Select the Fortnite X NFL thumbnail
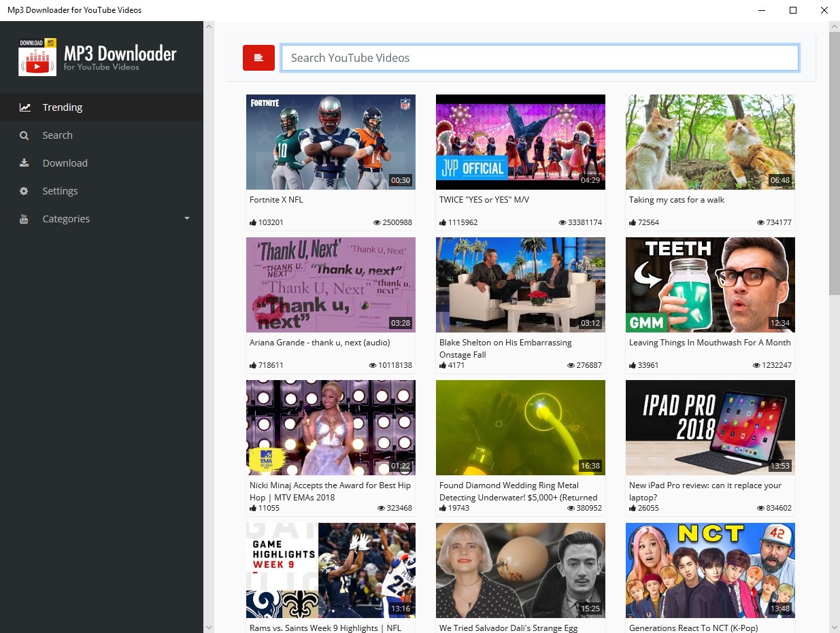 point(331,142)
